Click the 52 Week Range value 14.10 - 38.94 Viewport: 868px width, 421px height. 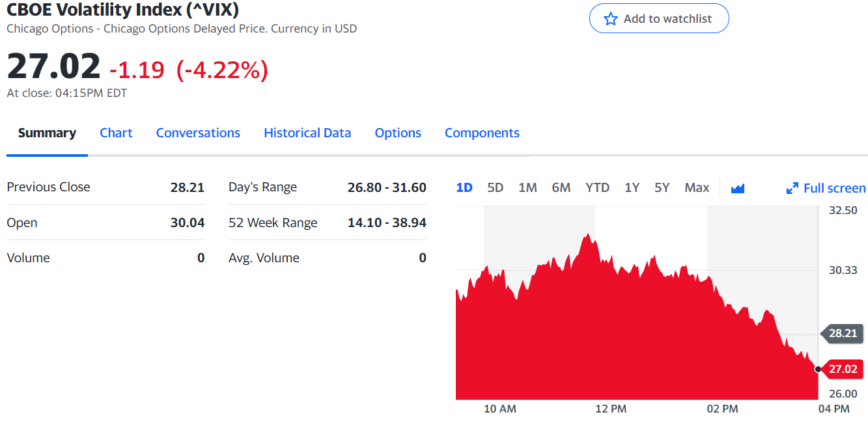387,223
